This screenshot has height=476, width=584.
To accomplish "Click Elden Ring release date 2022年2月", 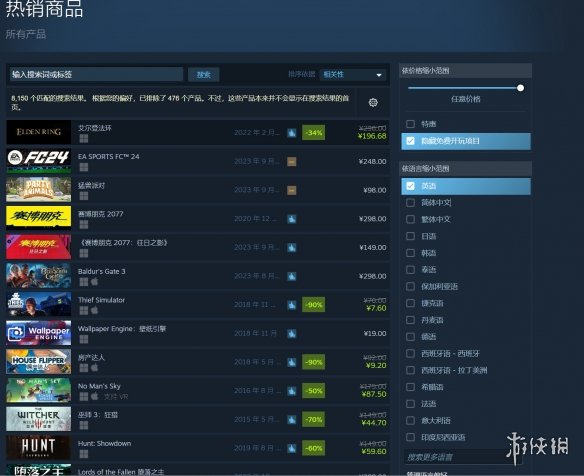I will (257, 133).
